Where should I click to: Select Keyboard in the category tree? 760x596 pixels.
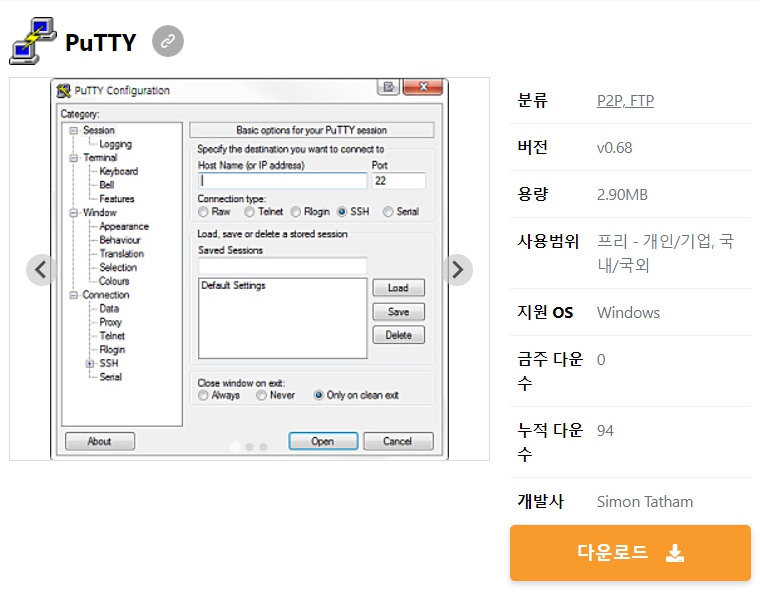pyautogui.click(x=119, y=172)
